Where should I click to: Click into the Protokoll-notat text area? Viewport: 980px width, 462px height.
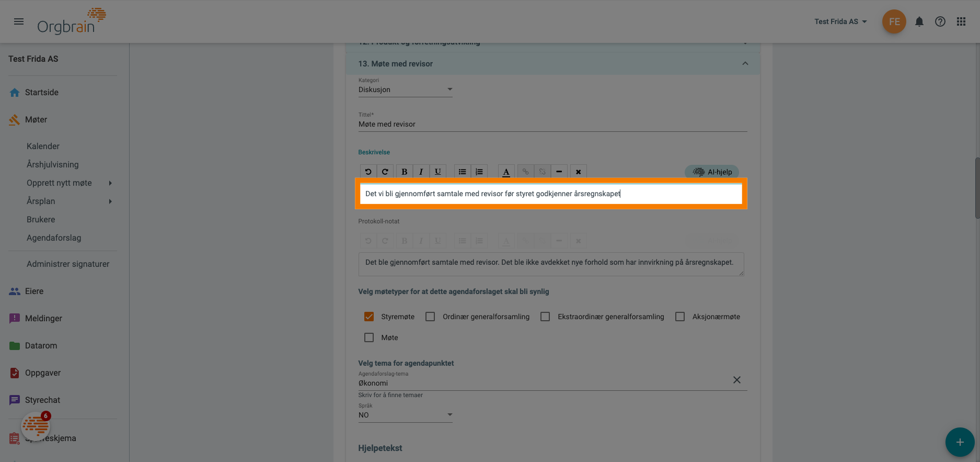click(x=551, y=264)
